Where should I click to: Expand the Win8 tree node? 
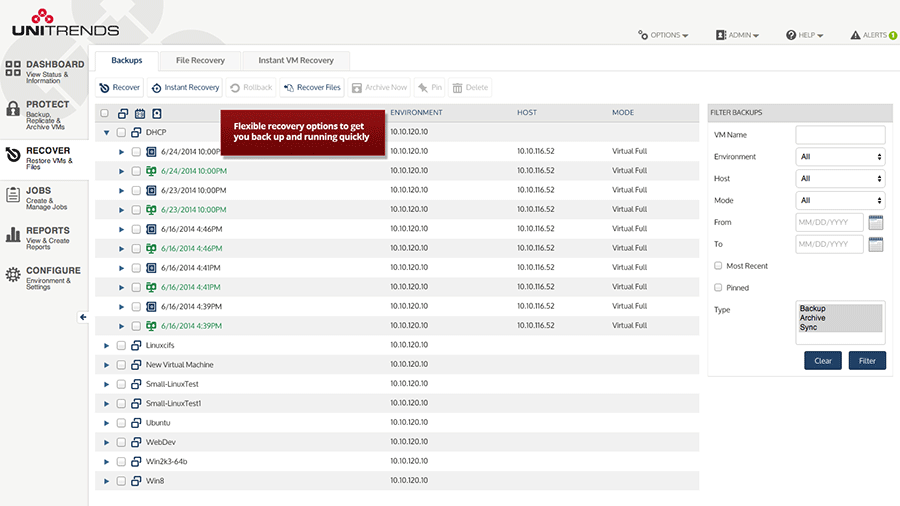pos(106,481)
